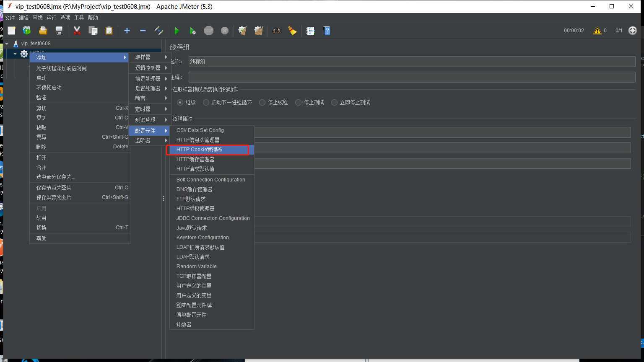Choose HTTP Cookie管理器 from the config menu
Viewport: 644px width, 362px height.
tap(212, 150)
